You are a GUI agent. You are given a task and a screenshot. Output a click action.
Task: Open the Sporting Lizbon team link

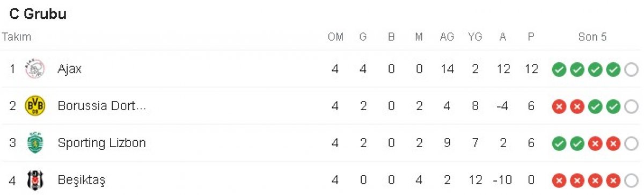point(101,143)
